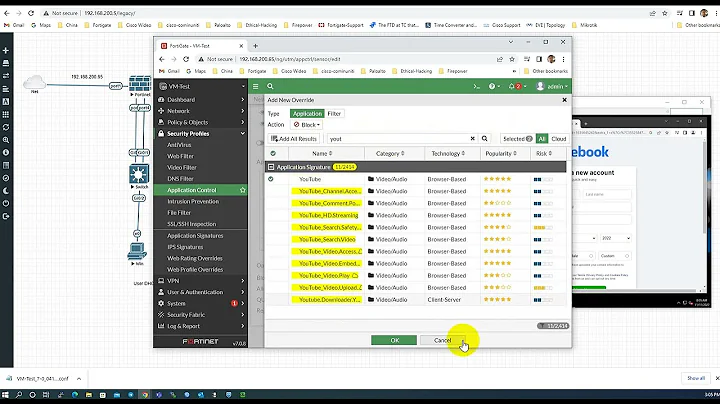Click the Net cloud node in topology
720x404 pixels.
click(34, 83)
